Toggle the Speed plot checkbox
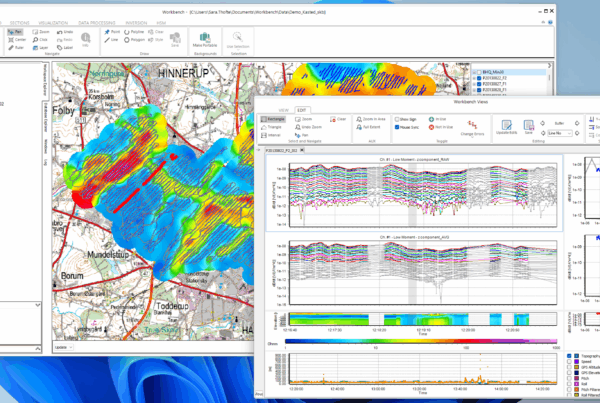The width and height of the screenshot is (600, 403). click(x=569, y=362)
